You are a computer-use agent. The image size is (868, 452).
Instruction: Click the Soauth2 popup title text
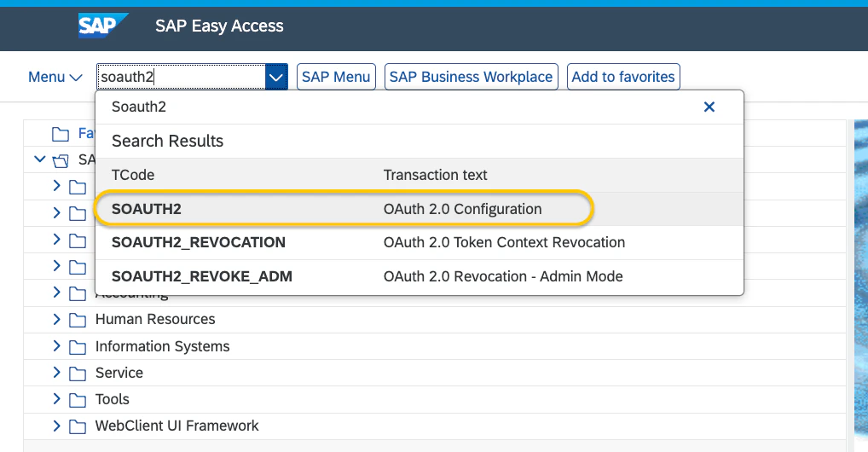(x=139, y=107)
